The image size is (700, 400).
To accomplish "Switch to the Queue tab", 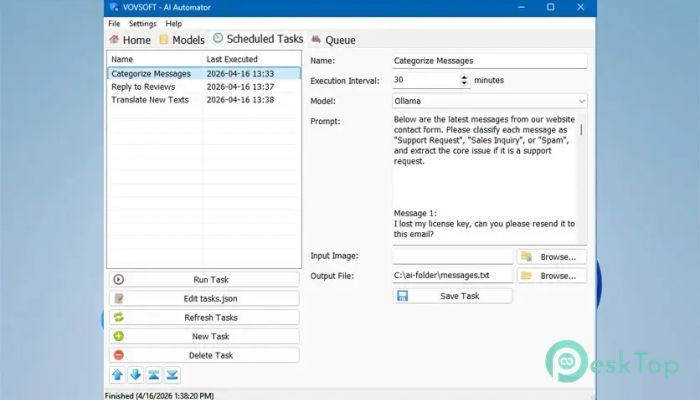I will 333,40.
